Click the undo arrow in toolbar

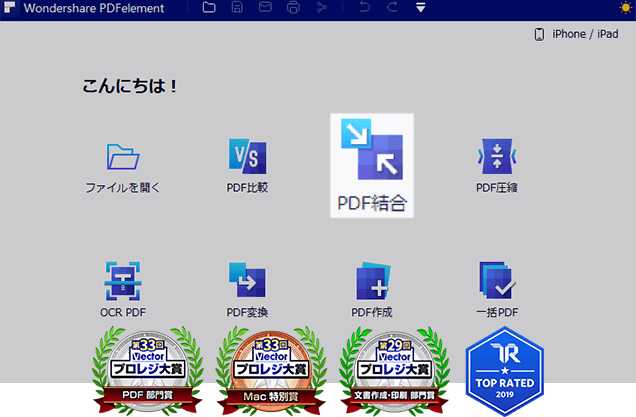[x=365, y=7]
